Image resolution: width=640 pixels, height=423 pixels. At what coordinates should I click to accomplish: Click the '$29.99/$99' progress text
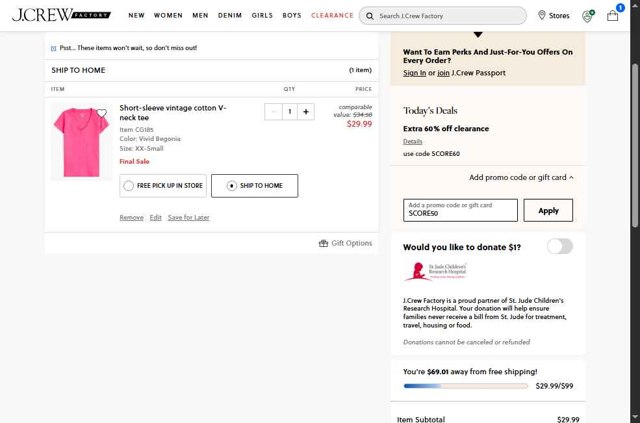coord(554,386)
